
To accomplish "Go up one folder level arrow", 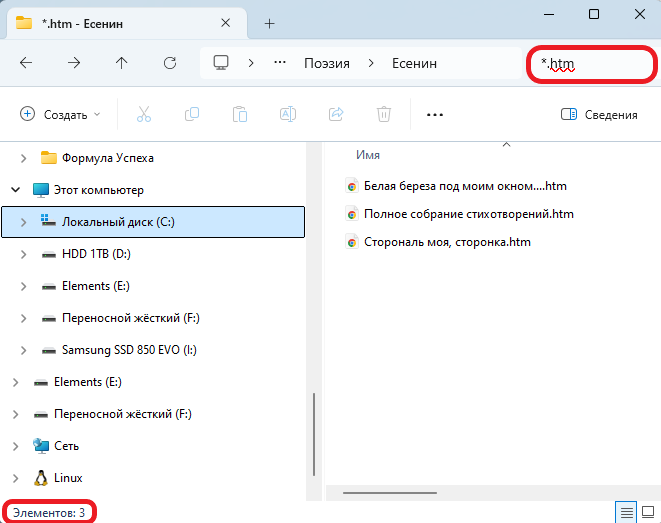I will click(122, 63).
